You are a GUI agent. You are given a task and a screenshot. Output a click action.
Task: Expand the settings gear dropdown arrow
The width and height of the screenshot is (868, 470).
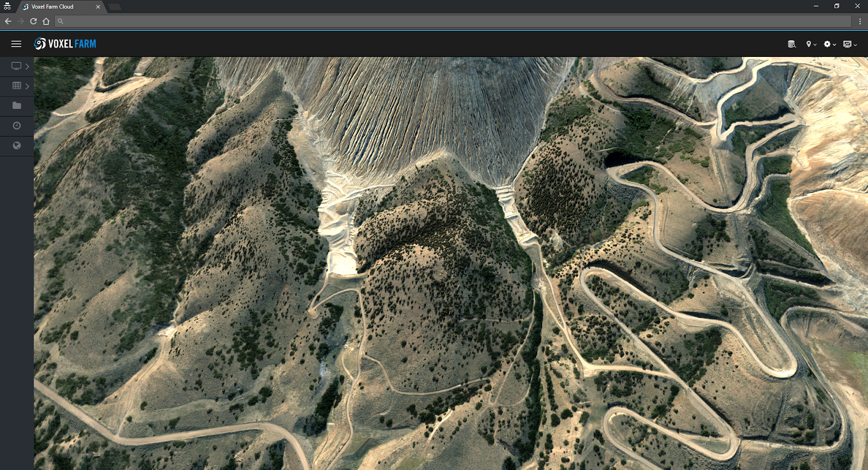coord(834,44)
